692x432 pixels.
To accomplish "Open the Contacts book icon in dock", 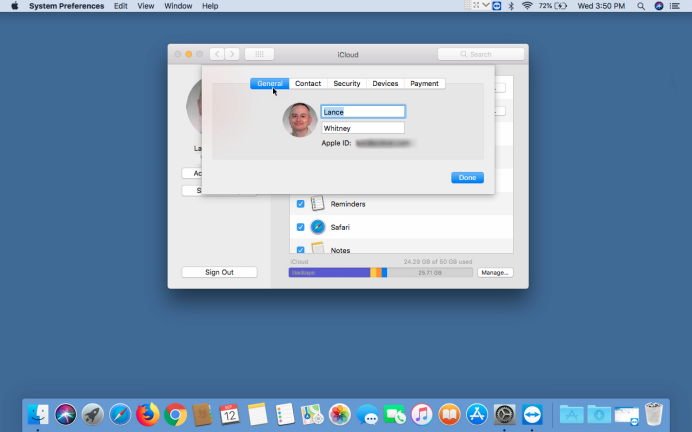I will coord(203,414).
